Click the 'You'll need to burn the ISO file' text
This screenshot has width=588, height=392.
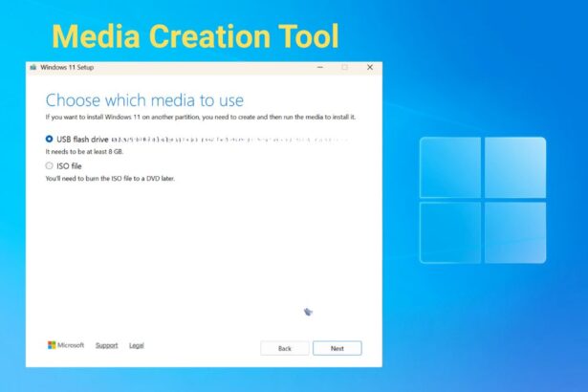point(110,179)
